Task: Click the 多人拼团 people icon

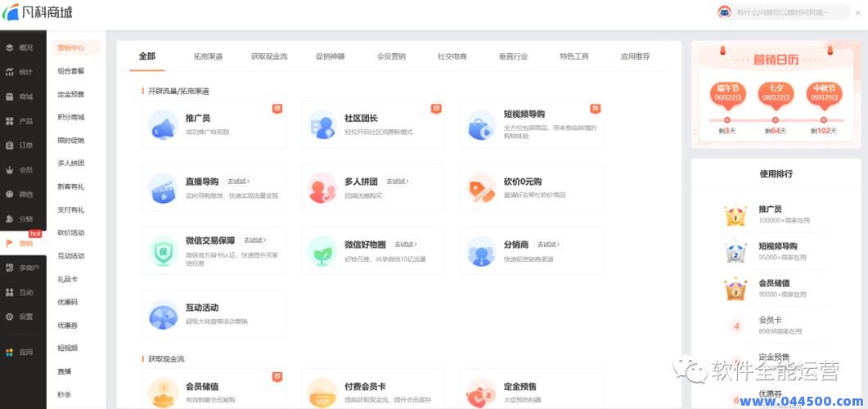Action: [322, 188]
